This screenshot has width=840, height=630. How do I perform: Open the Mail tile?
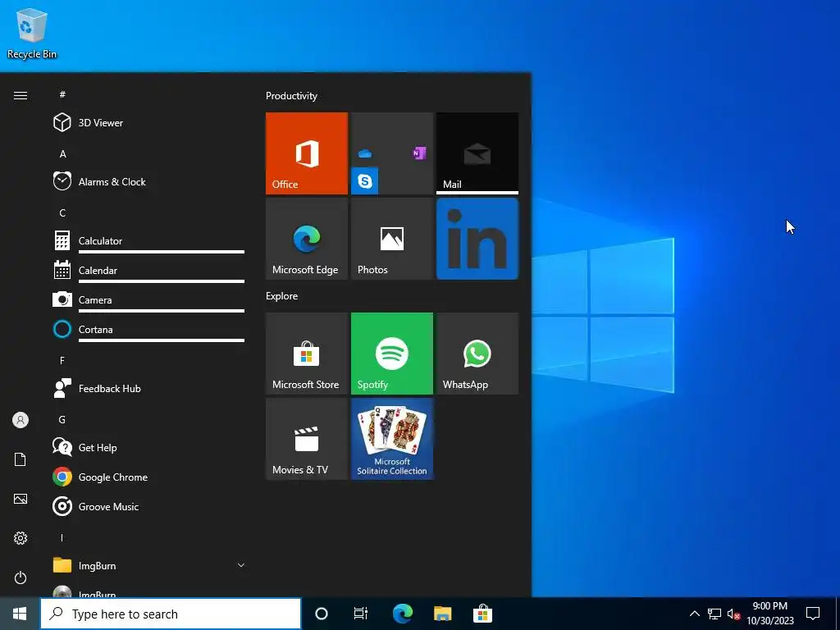tap(477, 153)
